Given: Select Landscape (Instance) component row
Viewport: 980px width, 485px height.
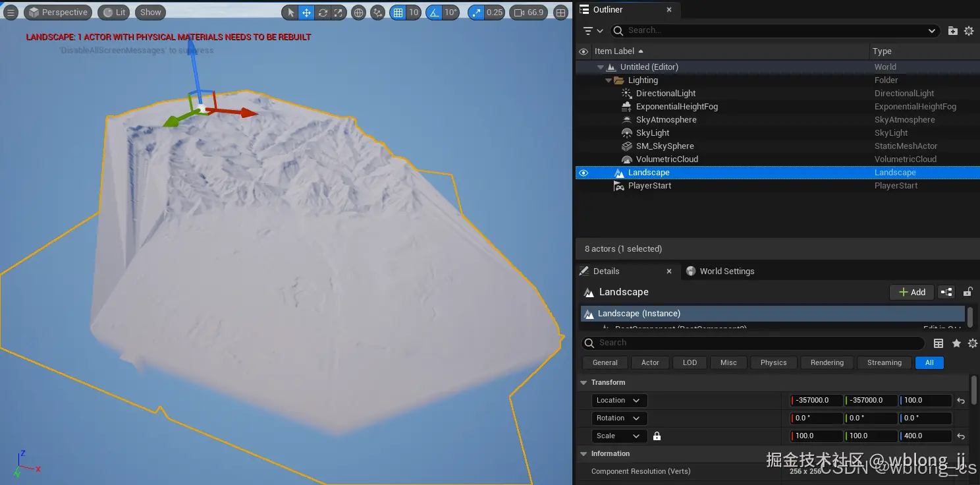Looking at the screenshot, I should coord(772,314).
